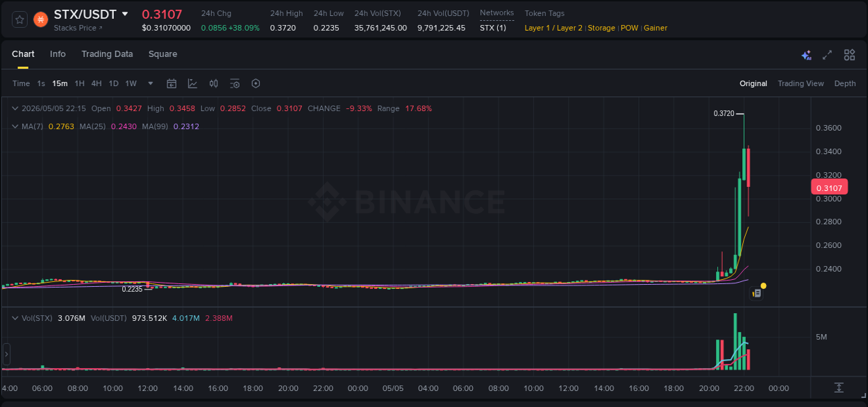Screen dimensions: 868x407
Task: Select the 15m interval
Action: click(60, 83)
